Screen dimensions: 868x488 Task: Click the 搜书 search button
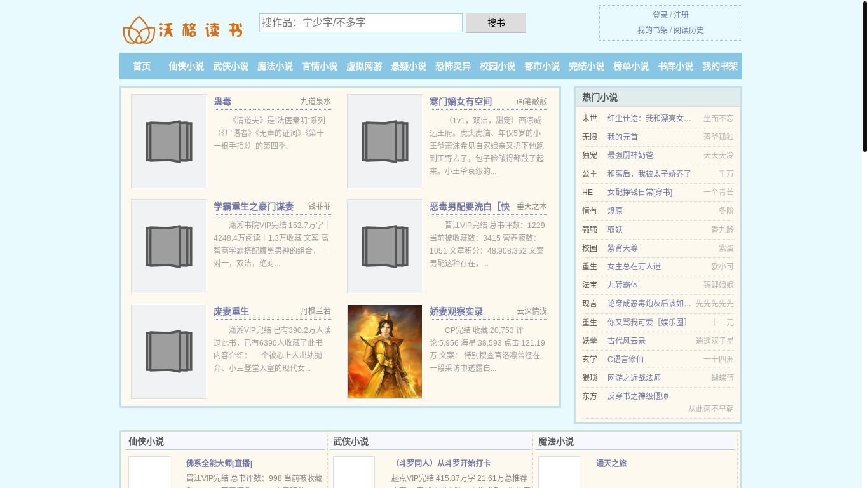496,23
